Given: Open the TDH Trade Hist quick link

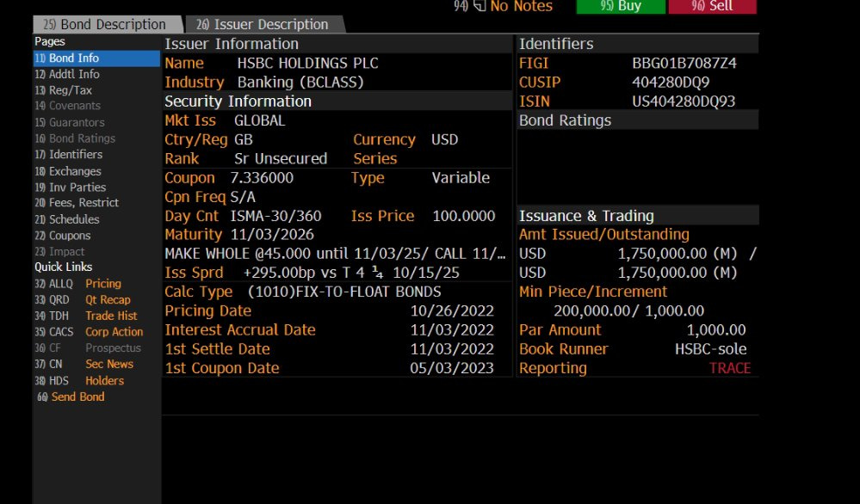Looking at the screenshot, I should 86,317.
